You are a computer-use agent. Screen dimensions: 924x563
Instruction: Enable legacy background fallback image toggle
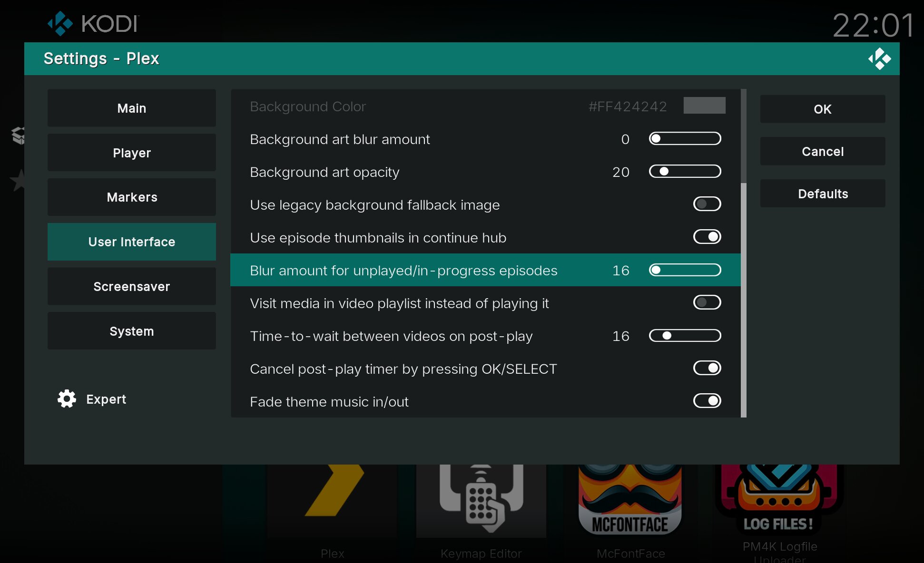click(x=707, y=204)
